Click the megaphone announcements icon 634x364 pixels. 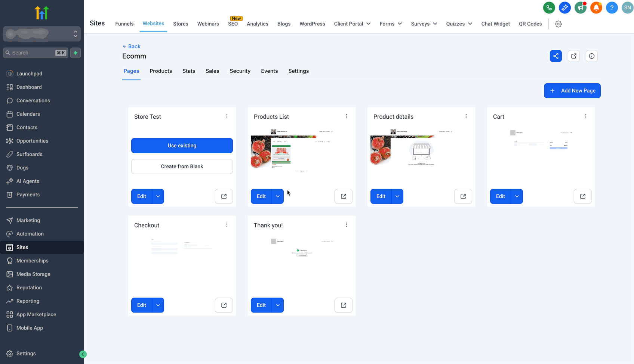[580, 7]
